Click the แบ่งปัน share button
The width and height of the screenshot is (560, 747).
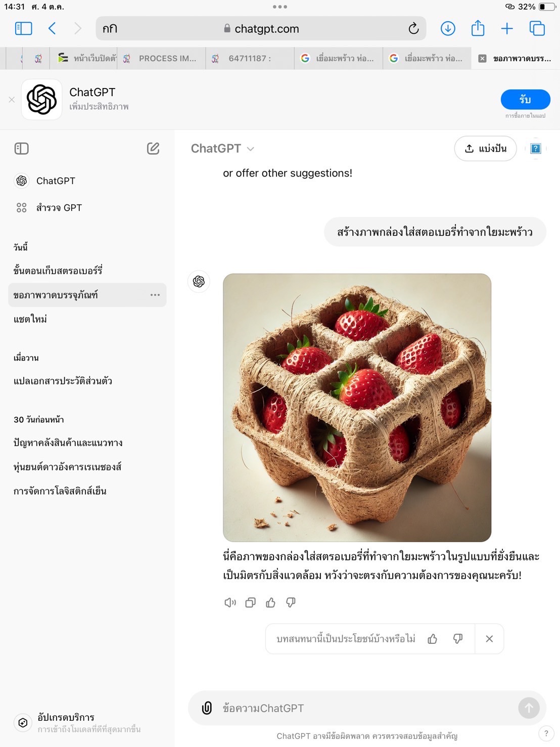point(485,148)
